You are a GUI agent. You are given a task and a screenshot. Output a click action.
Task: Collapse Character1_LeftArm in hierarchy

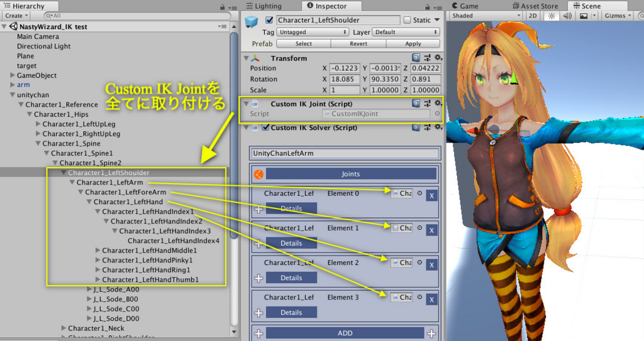click(x=72, y=182)
